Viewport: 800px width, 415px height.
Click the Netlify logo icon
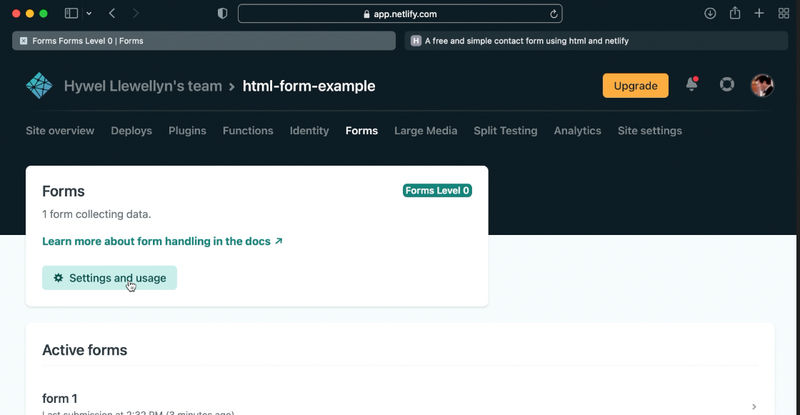39,86
